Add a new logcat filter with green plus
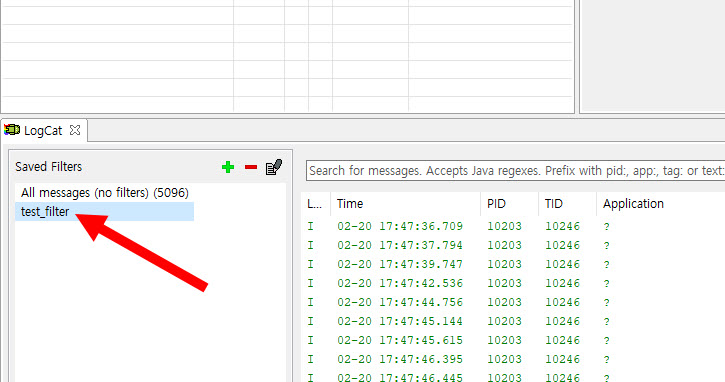Screen dimensions: 725x382 pos(228,167)
